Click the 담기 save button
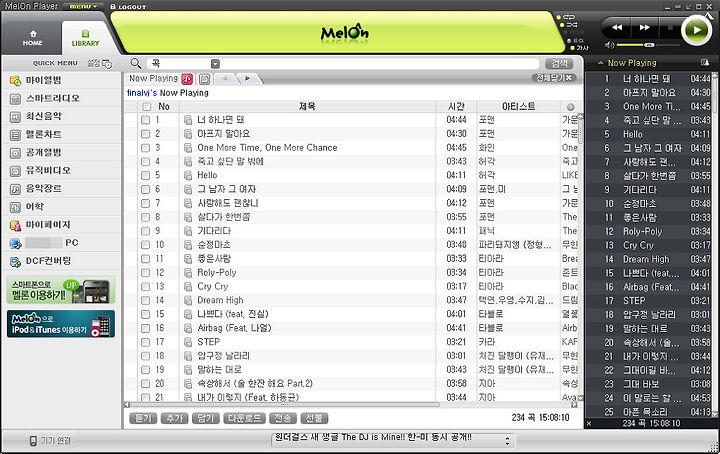This screenshot has width=720, height=454. point(206,418)
